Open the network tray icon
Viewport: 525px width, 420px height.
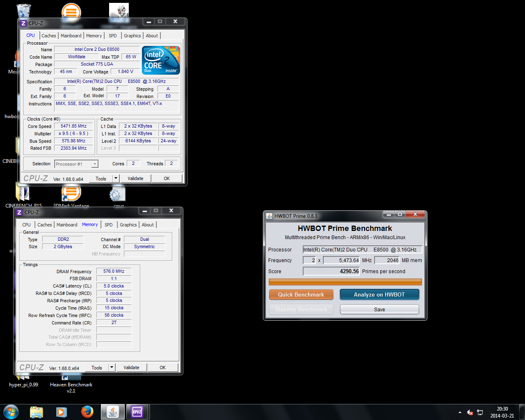click(x=480, y=412)
